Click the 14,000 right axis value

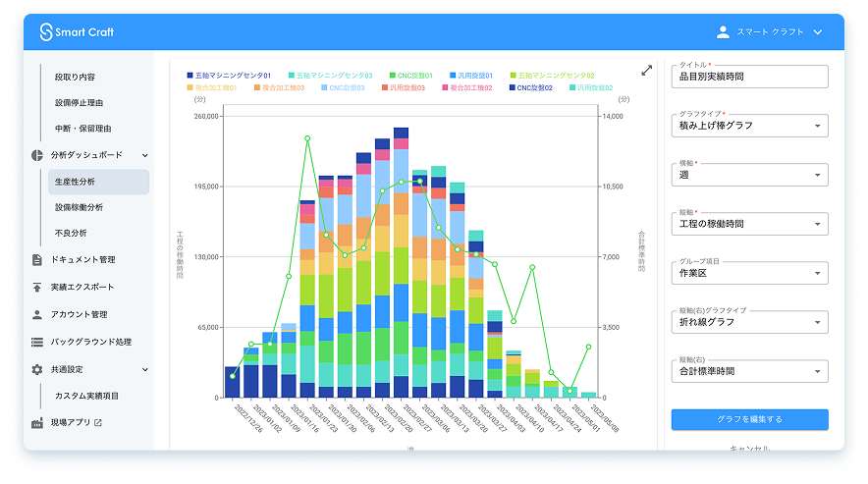coord(613,116)
